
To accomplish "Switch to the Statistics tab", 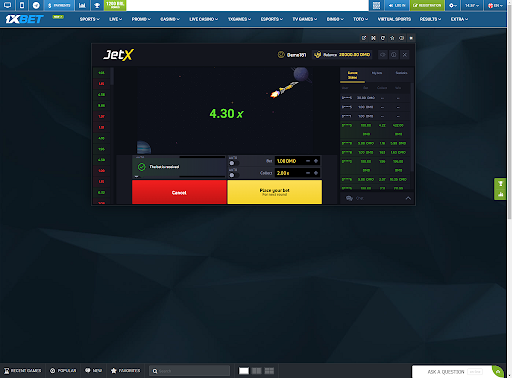I will (401, 73).
